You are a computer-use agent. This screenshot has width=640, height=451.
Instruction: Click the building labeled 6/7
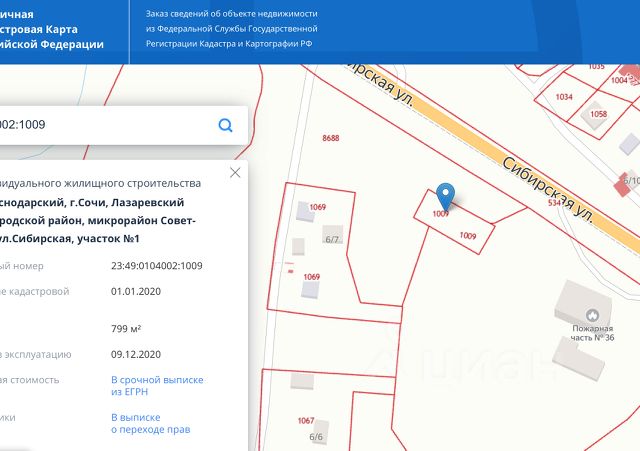click(333, 240)
